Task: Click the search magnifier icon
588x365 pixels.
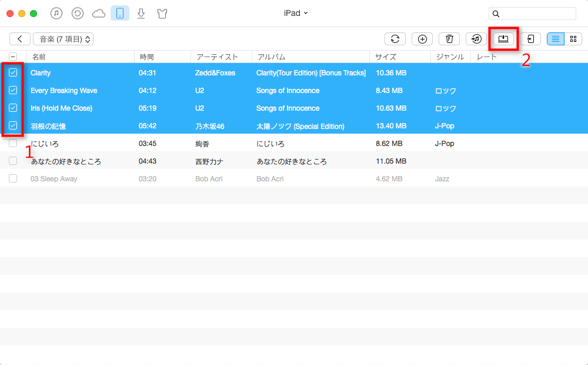Action: tap(496, 14)
